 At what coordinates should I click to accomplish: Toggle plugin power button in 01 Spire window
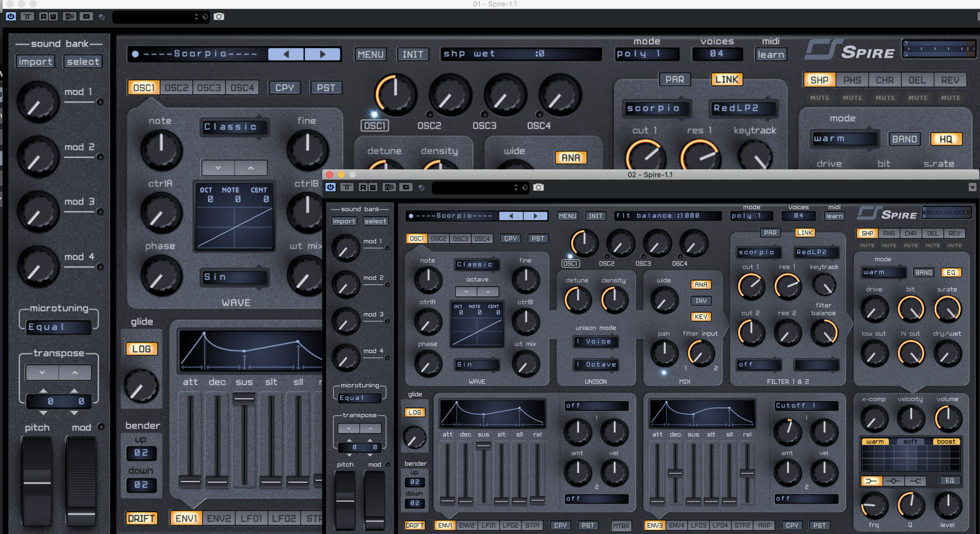(11, 16)
